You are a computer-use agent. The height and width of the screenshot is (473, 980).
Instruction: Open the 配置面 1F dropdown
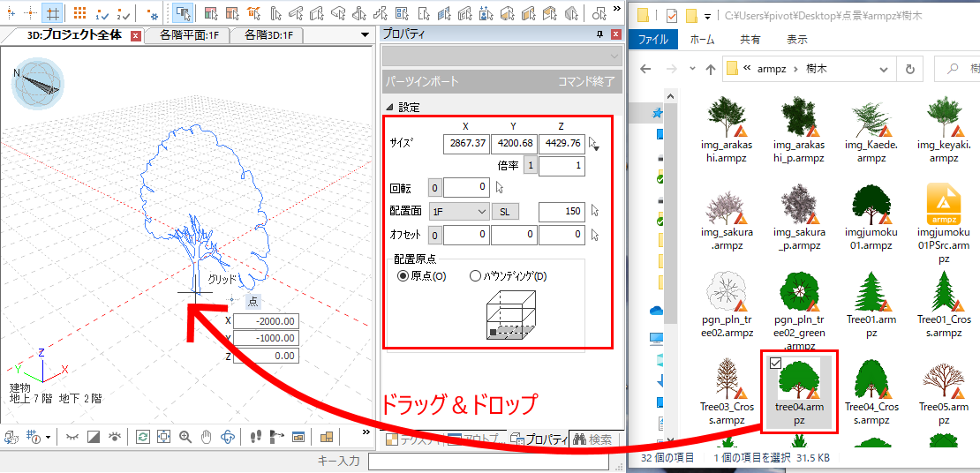[x=459, y=211]
